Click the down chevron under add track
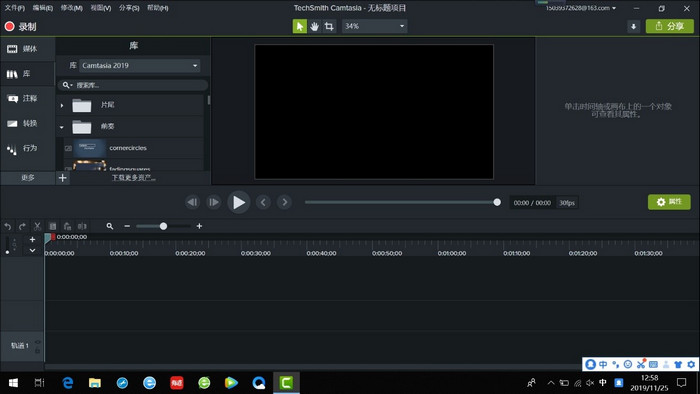 pyautogui.click(x=32, y=250)
